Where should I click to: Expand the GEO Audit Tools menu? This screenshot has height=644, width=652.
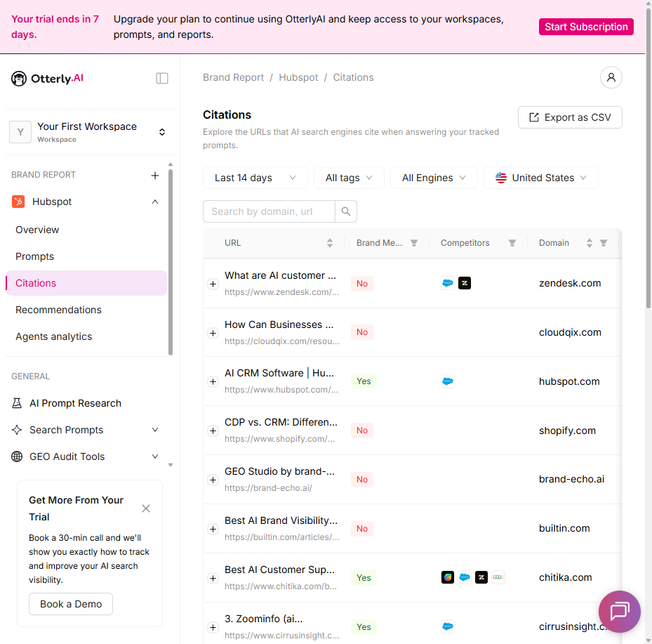154,456
